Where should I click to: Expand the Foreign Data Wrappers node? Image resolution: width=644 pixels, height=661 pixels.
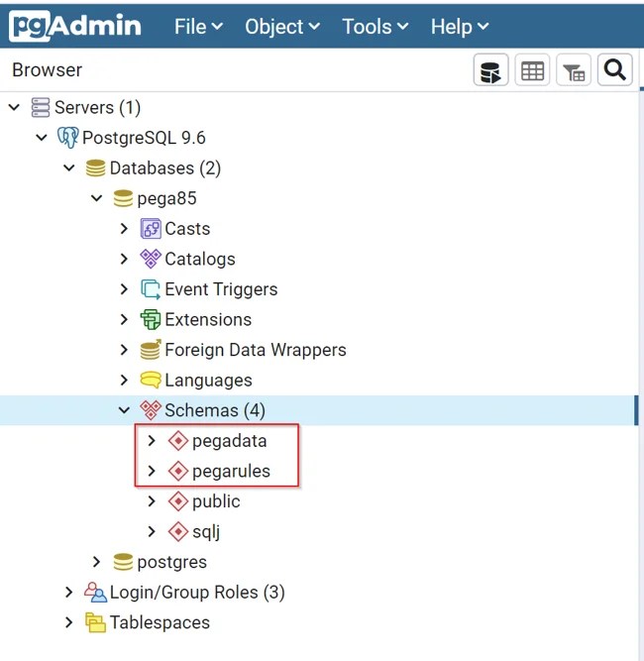[x=124, y=350]
